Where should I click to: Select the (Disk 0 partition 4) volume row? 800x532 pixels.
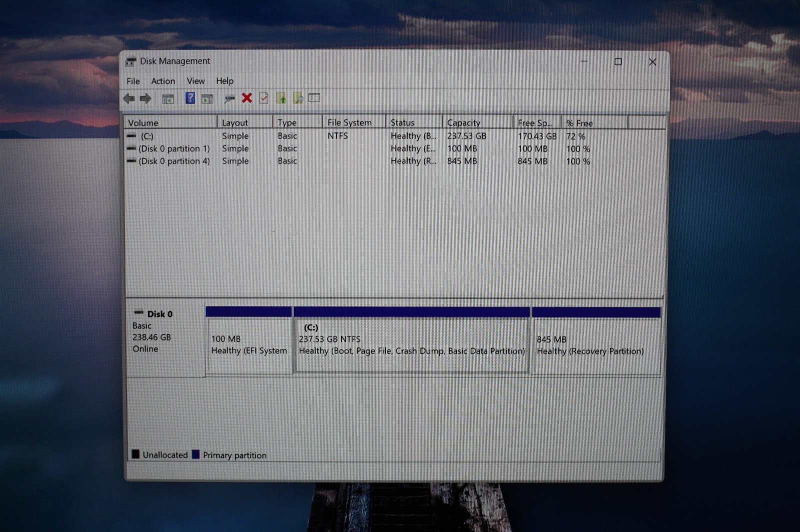click(x=394, y=161)
